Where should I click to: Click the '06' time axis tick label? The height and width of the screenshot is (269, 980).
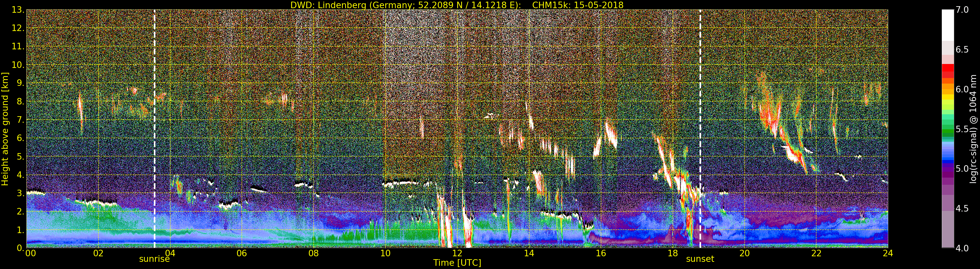pyautogui.click(x=242, y=253)
